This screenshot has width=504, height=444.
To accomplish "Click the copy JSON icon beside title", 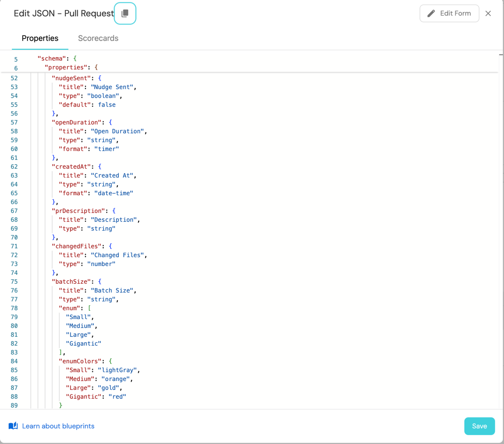I will coord(125,13).
